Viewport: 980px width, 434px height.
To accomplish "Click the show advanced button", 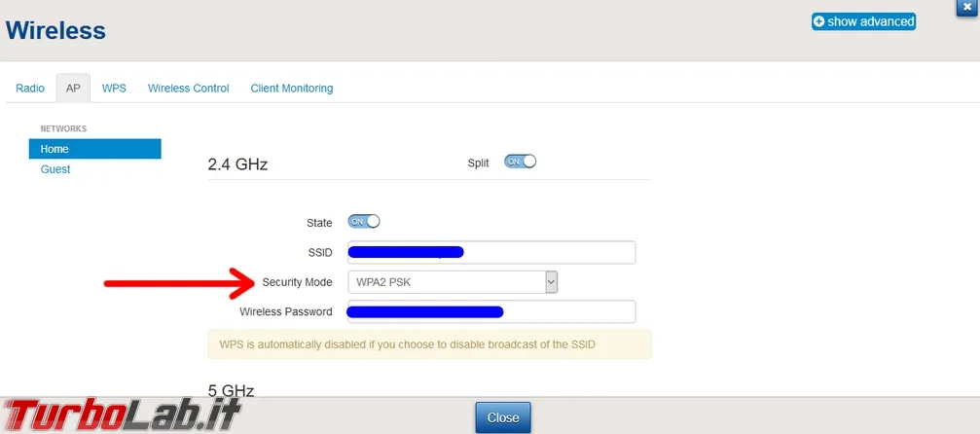I will point(864,21).
